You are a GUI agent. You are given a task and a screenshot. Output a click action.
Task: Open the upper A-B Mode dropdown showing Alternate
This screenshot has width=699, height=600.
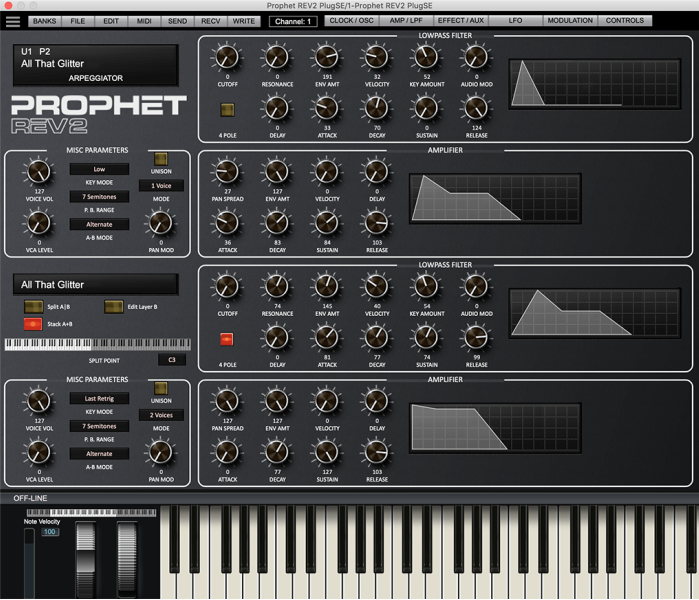click(99, 224)
